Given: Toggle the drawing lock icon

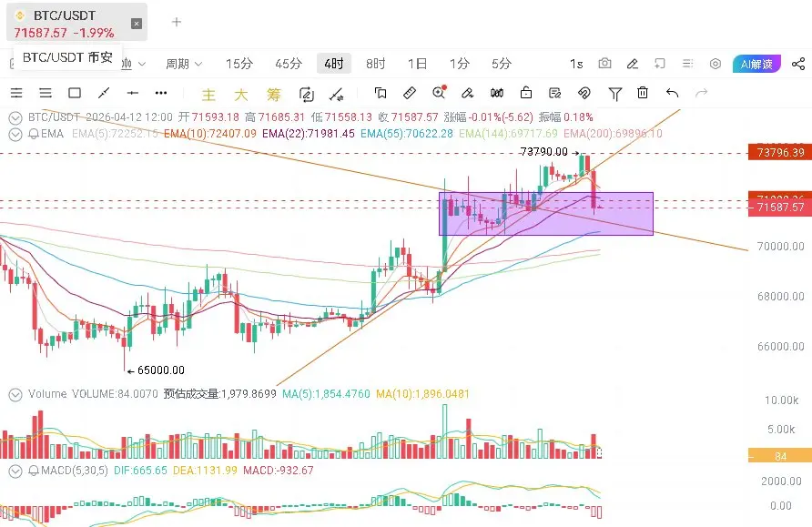Looking at the screenshot, I should pos(526,93).
